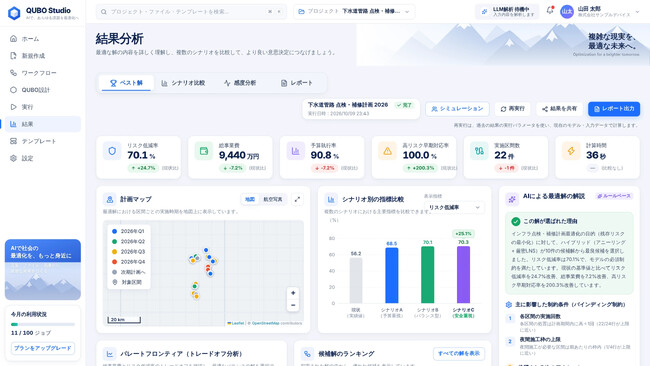Click the 再実行 button

(x=513, y=109)
